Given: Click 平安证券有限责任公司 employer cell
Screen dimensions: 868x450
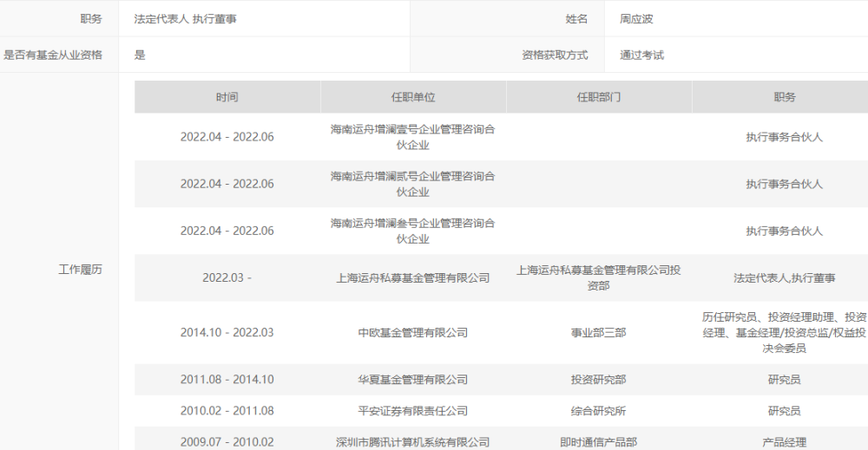Looking at the screenshot, I should (413, 411).
